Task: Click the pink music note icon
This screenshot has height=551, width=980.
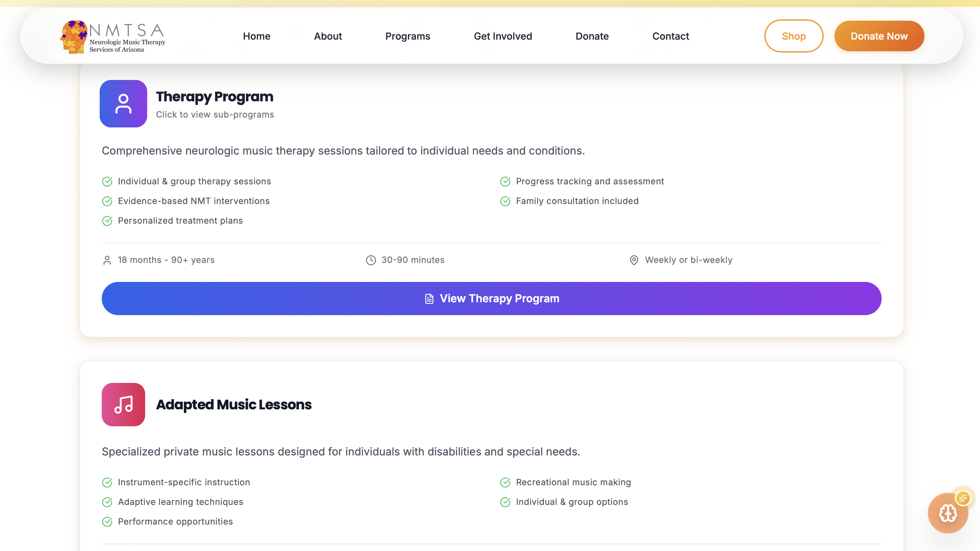Action: (123, 404)
